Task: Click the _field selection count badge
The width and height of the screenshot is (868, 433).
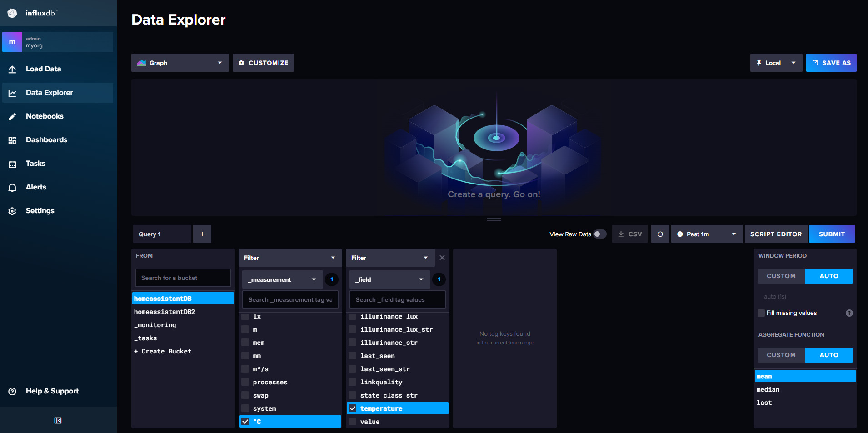Action: [439, 279]
